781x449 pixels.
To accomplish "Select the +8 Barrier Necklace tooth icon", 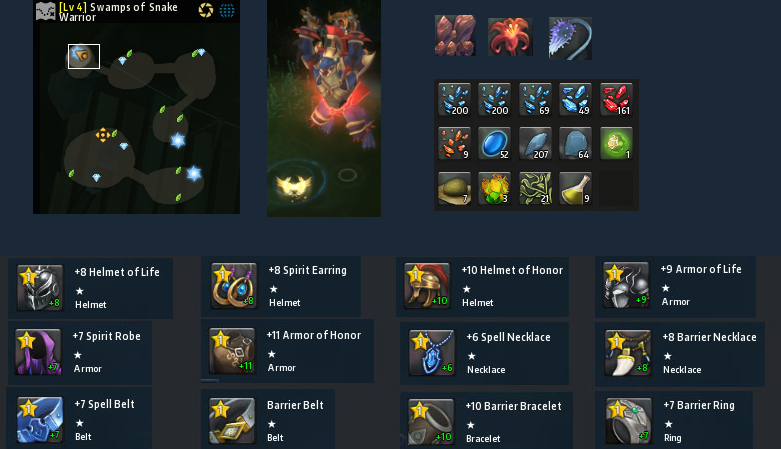I will (628, 352).
